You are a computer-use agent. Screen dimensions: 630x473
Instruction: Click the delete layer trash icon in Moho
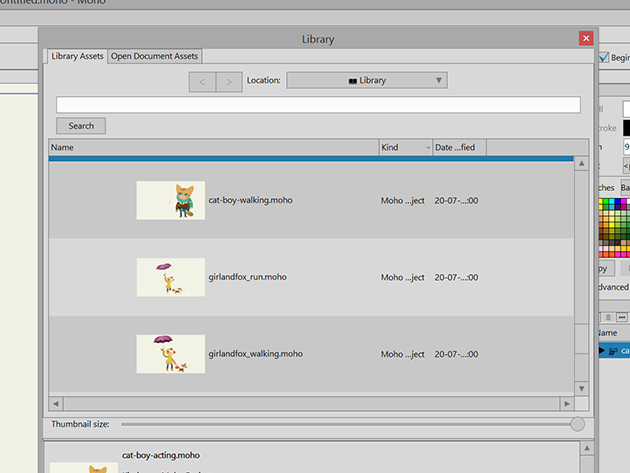608,317
